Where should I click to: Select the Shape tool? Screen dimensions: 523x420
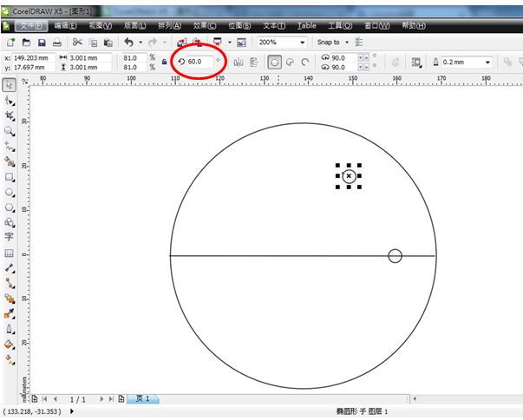(10, 101)
